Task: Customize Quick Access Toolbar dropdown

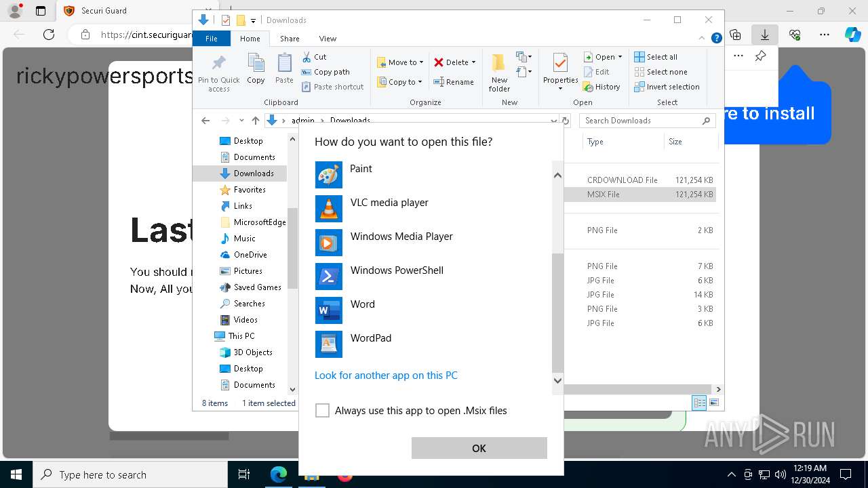Action: (x=253, y=20)
